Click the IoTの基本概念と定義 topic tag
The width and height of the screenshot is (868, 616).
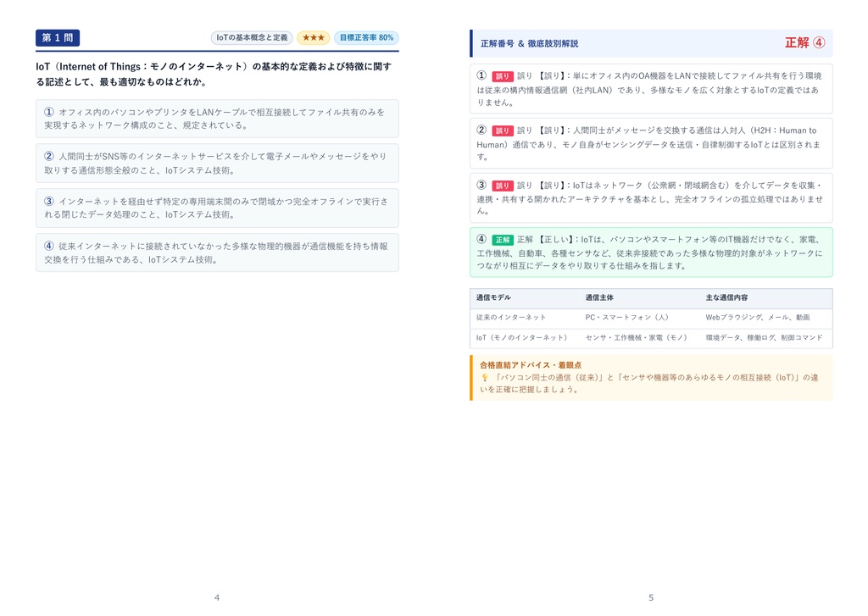click(x=252, y=37)
